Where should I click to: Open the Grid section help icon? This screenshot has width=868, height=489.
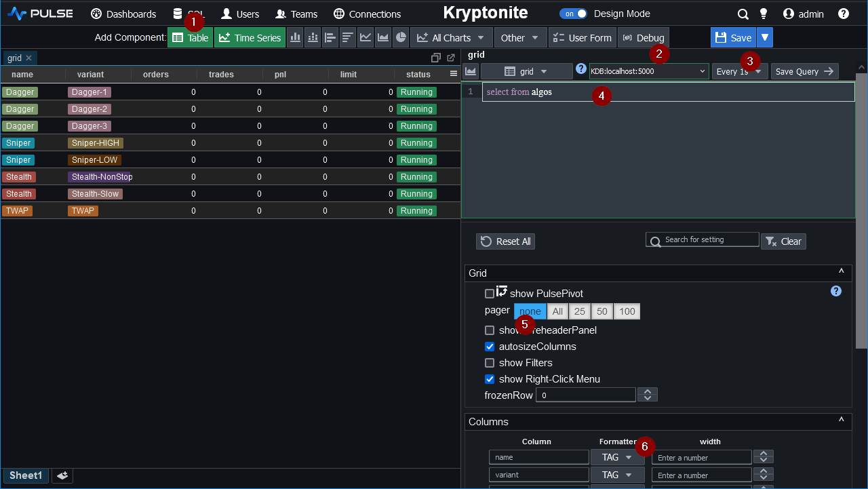[836, 291]
